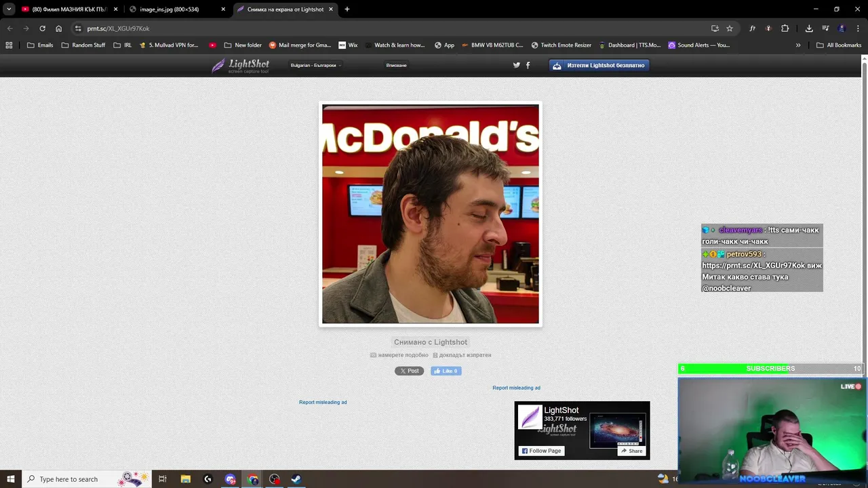Open the YouTube bookmark icon
This screenshot has width=868, height=488.
[x=212, y=45]
